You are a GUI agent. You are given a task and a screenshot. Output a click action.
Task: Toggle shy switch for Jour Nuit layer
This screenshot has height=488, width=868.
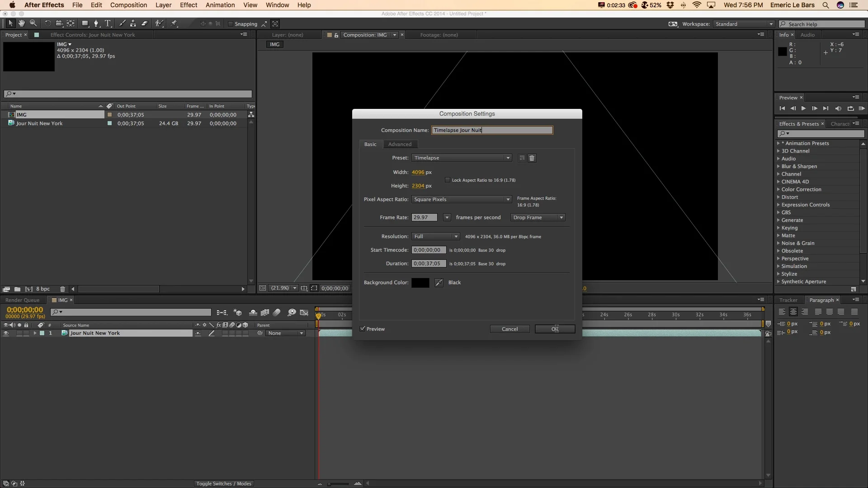(198, 333)
